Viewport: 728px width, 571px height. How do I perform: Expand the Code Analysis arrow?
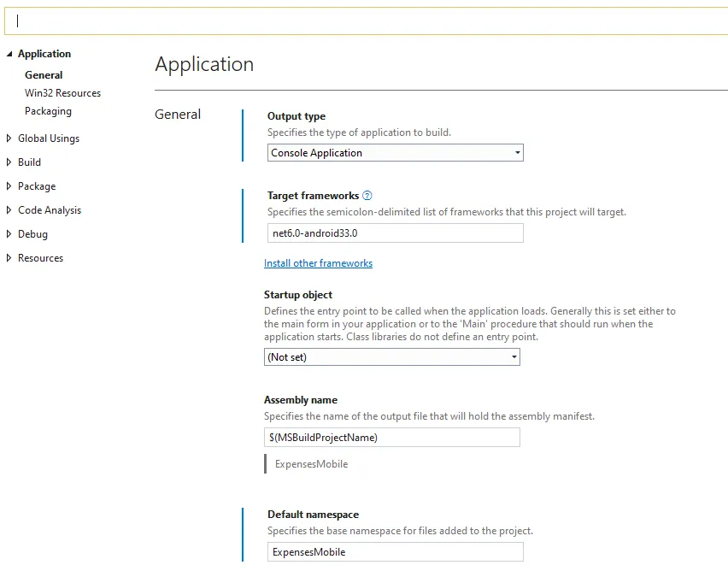(9, 210)
